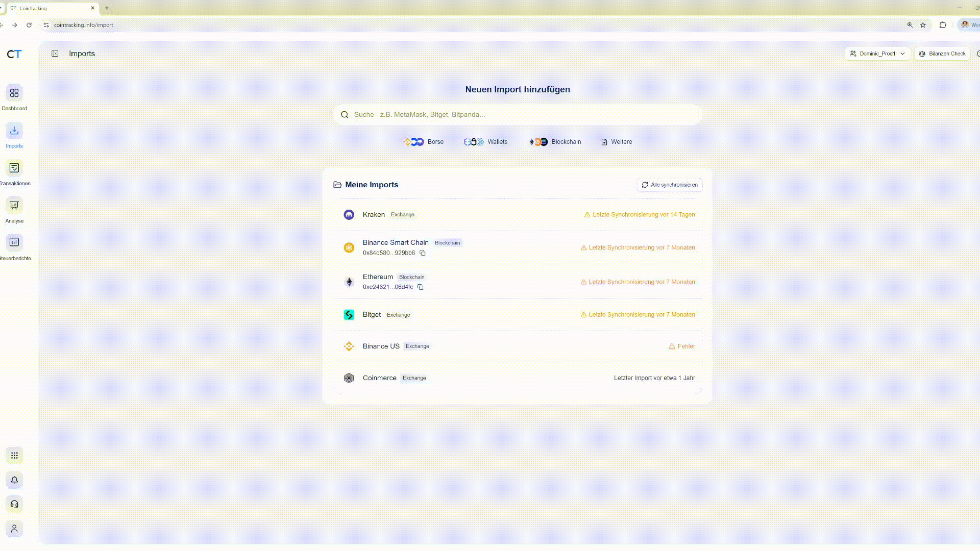Open the user profile icon in sidebar
980x551 pixels.
pyautogui.click(x=14, y=529)
